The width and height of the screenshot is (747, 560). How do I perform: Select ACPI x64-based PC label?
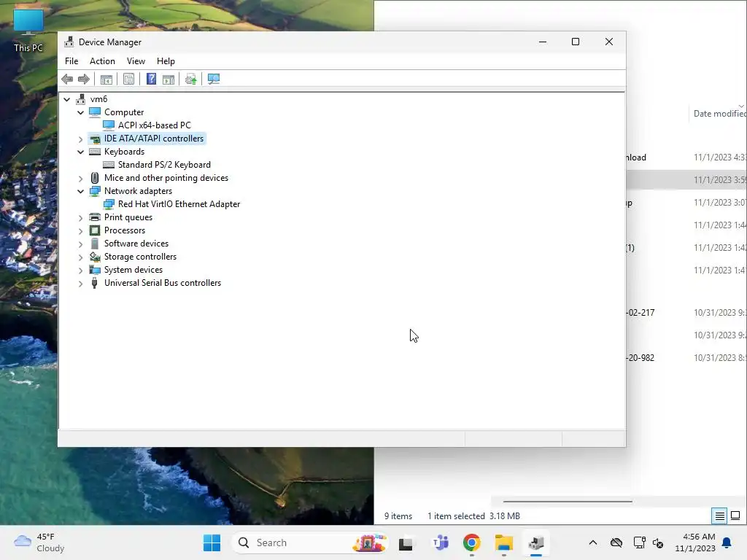tap(155, 125)
